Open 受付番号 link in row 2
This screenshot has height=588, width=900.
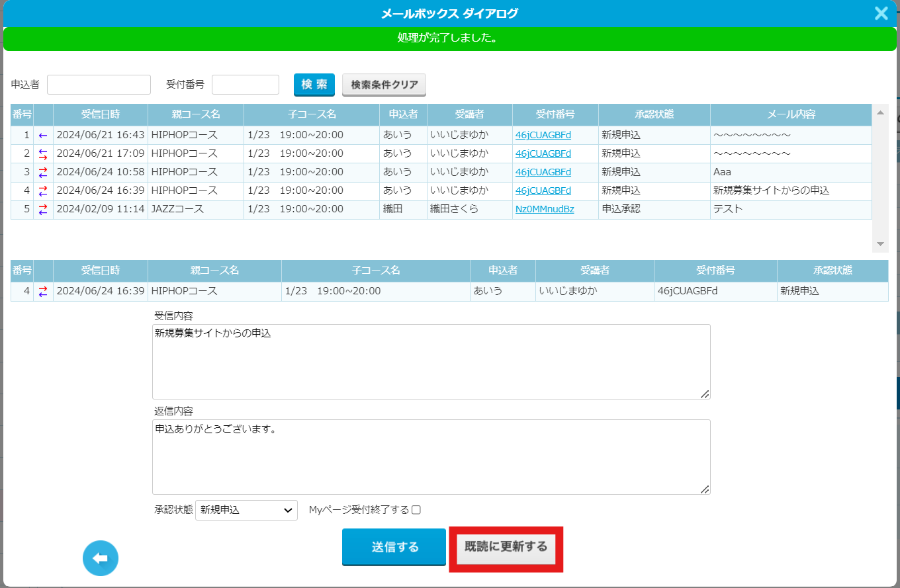click(x=543, y=153)
